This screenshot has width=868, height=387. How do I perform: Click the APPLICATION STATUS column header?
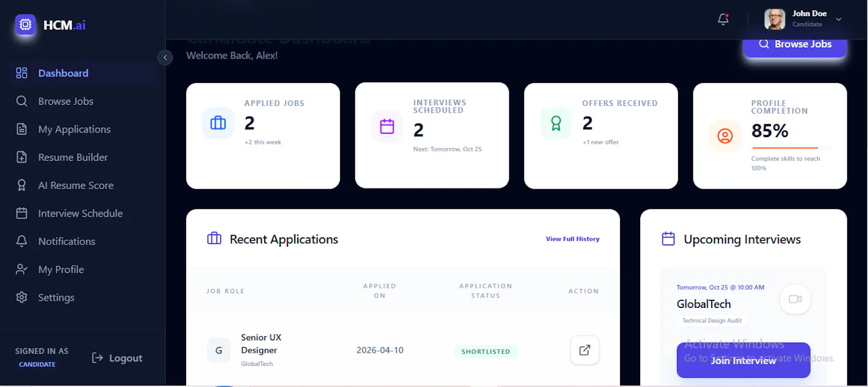(x=486, y=291)
